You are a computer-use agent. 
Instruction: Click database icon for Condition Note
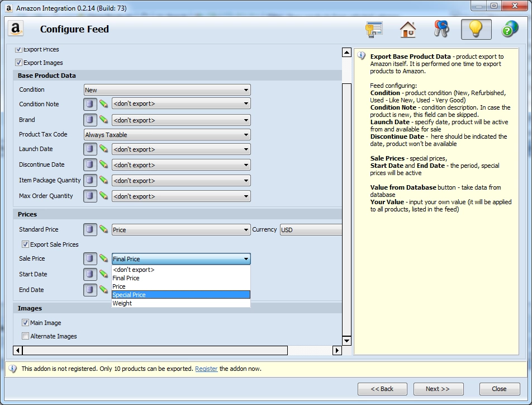click(90, 103)
